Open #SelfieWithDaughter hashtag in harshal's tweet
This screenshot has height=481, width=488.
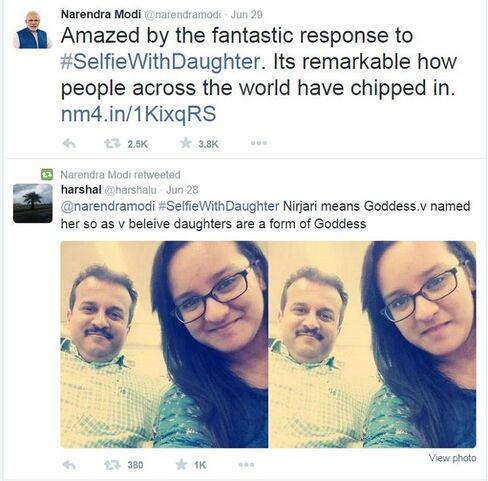[218, 206]
